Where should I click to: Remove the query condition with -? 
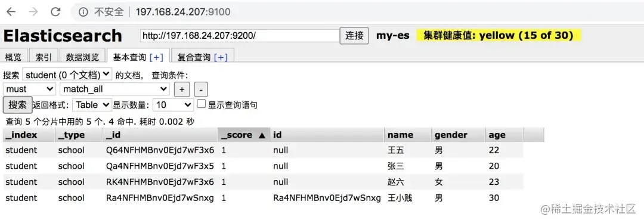pyautogui.click(x=201, y=89)
